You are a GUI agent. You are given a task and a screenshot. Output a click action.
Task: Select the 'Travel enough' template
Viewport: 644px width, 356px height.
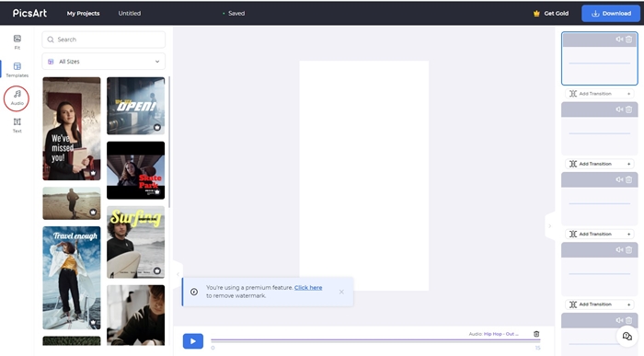coord(72,278)
